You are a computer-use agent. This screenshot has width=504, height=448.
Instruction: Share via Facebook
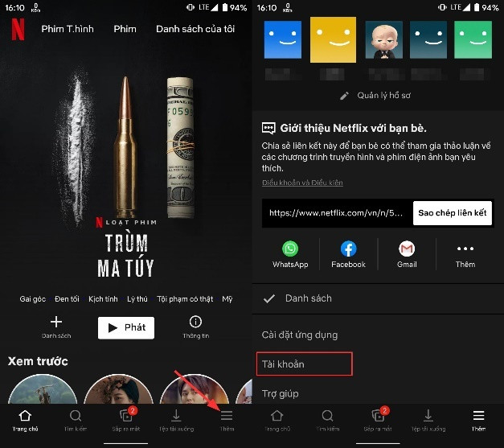pyautogui.click(x=348, y=254)
